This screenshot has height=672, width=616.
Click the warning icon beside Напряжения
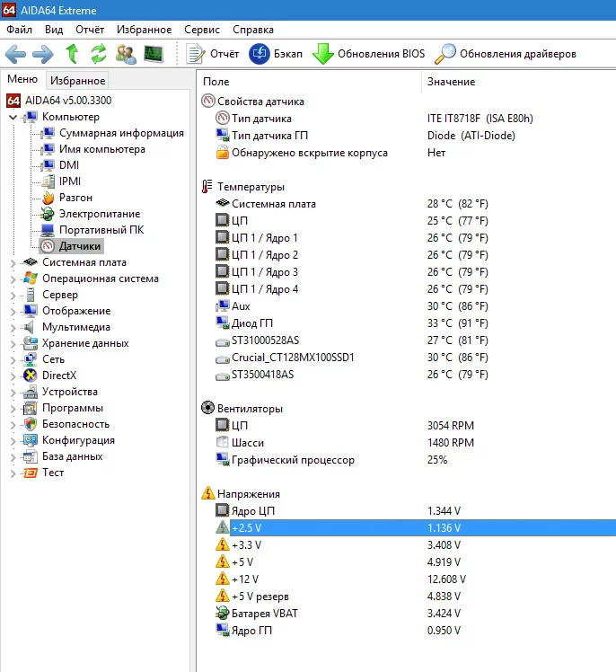[207, 493]
